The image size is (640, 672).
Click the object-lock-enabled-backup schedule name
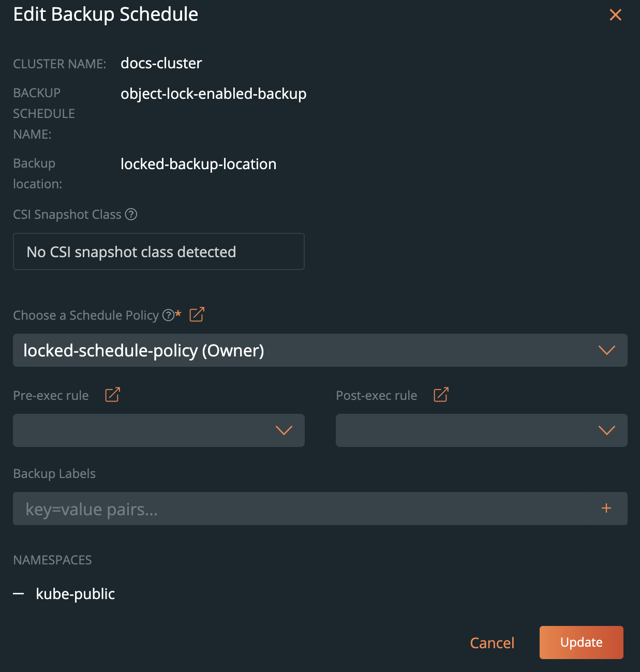point(213,94)
